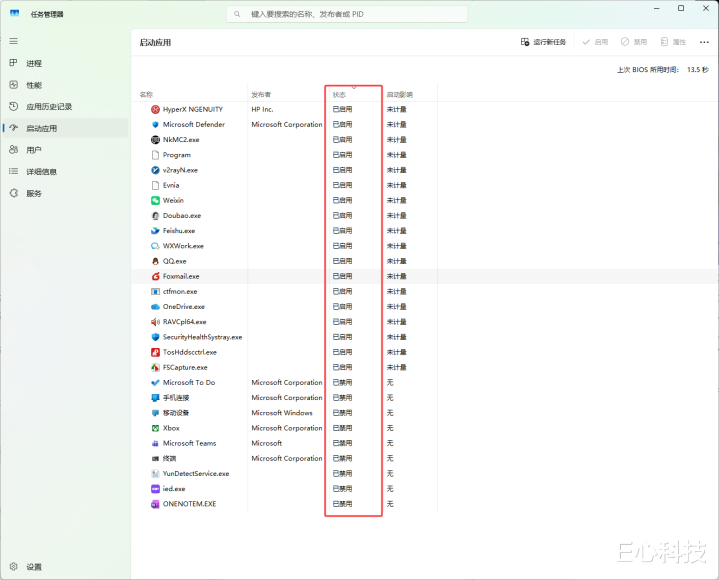Viewport: 719px width, 580px height.
Task: Click the Evnia row file icon
Action: [155, 185]
